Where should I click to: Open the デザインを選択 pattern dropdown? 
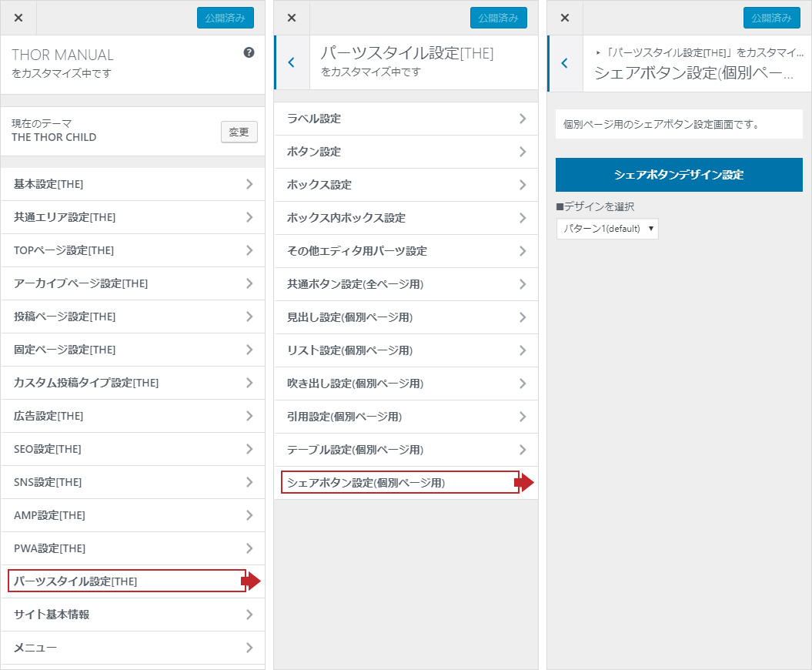[x=607, y=229]
